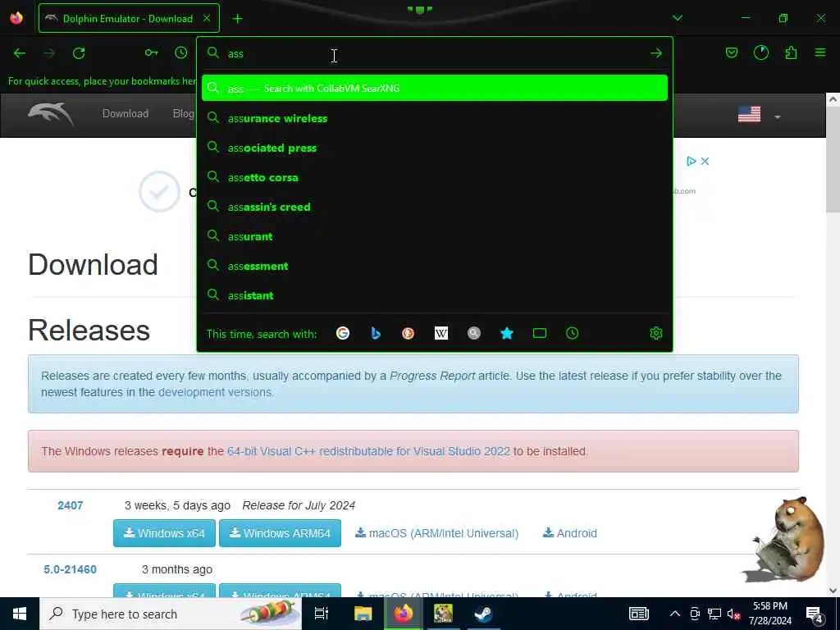Show hidden system tray icons
The image size is (840, 630).
point(675,614)
